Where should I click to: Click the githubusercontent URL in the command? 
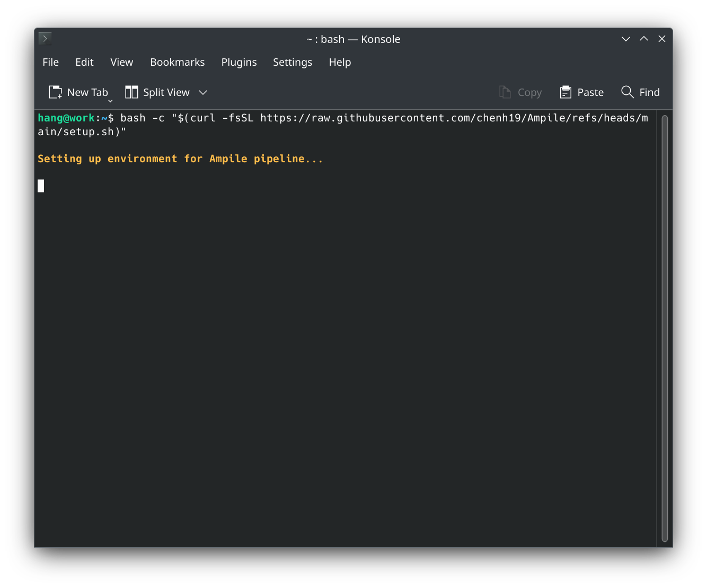(x=454, y=118)
